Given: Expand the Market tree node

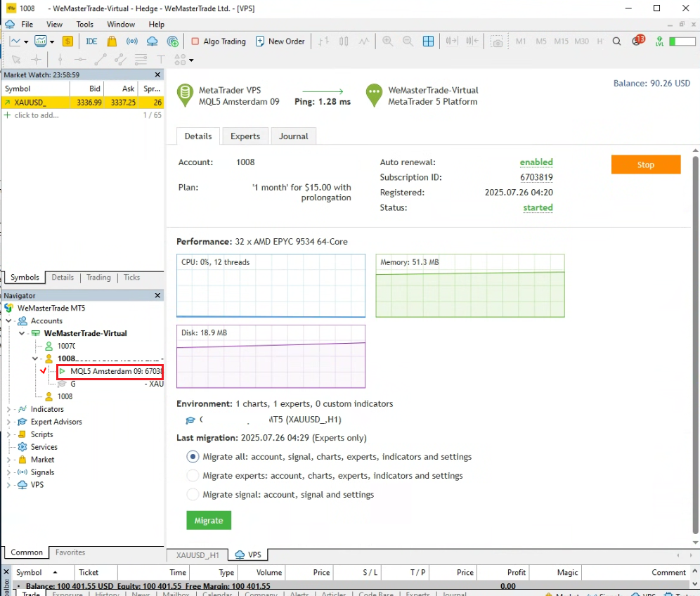Looking at the screenshot, I should point(8,460).
